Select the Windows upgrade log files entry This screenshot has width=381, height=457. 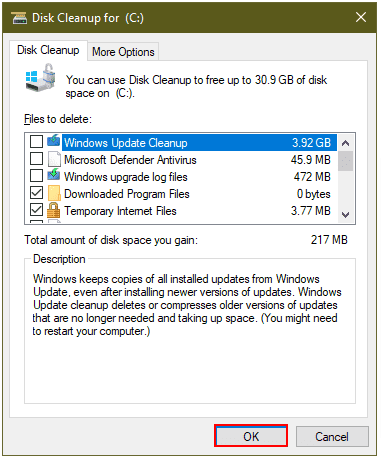126,177
